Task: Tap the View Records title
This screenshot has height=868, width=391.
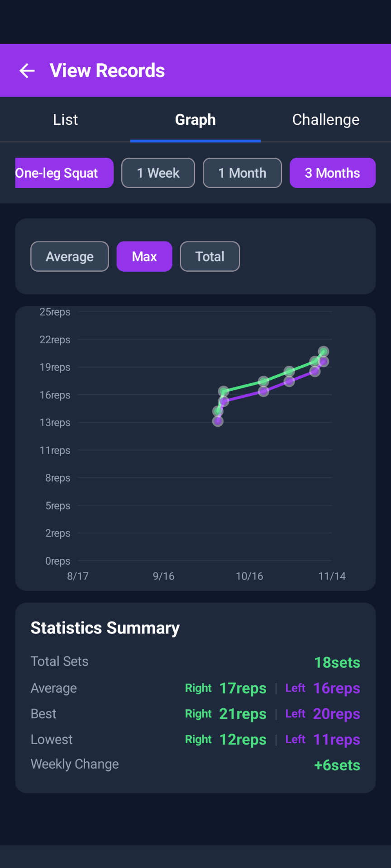Action: pos(107,71)
